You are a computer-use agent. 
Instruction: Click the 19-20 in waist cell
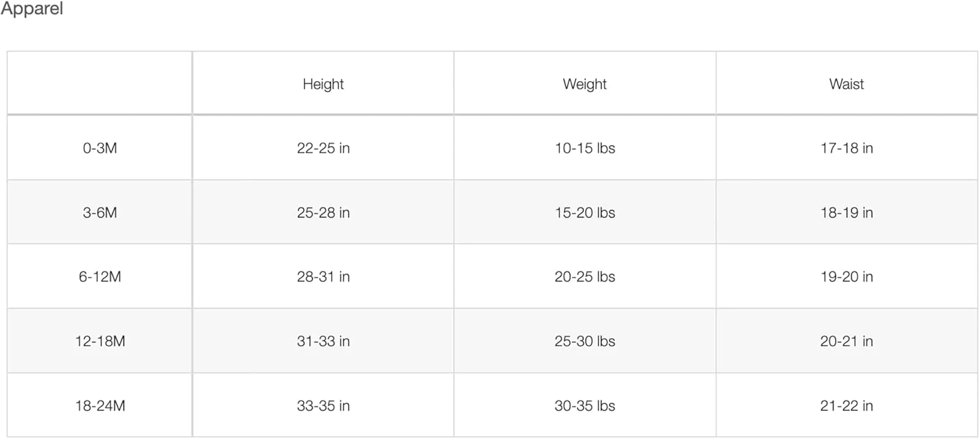[847, 277]
